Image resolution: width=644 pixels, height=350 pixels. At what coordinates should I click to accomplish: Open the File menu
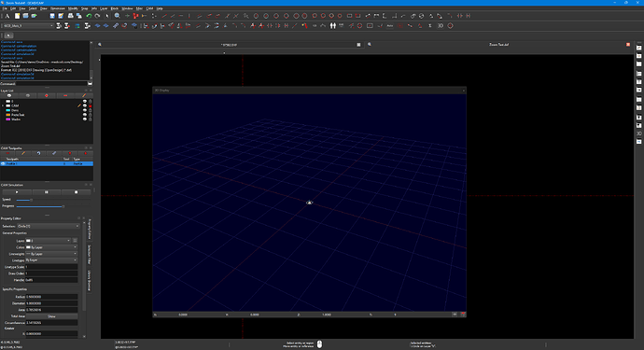point(5,8)
